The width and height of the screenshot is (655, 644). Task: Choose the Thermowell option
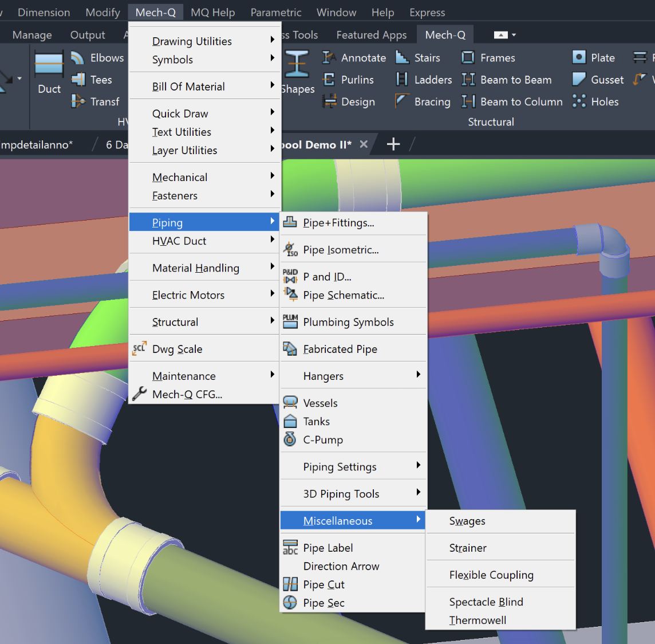pyautogui.click(x=478, y=620)
